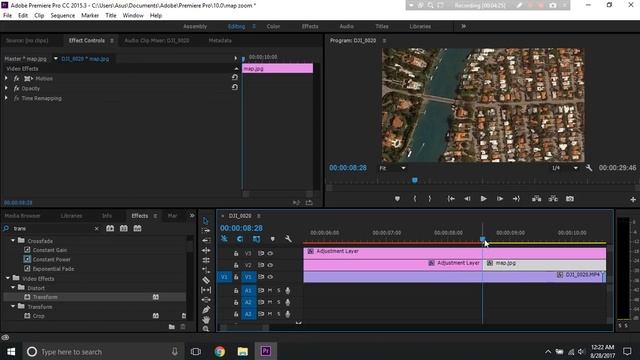
Task: Switch to Color workspace
Action: [273, 27]
